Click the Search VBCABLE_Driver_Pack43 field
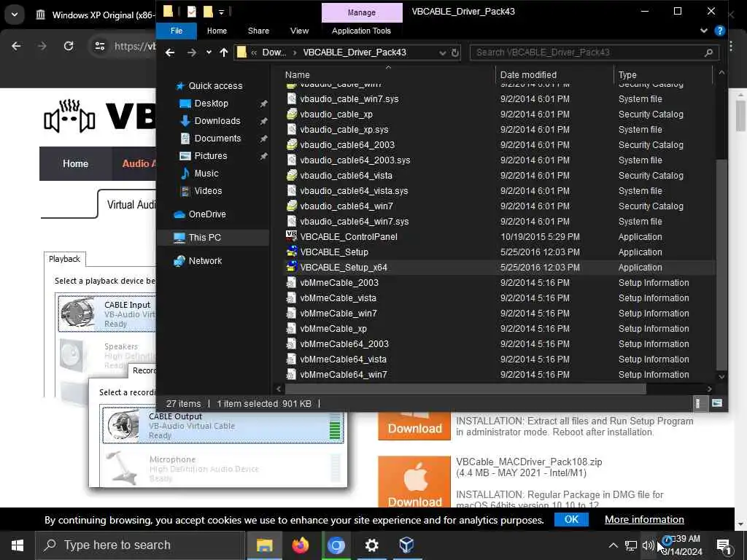This screenshot has height=560, width=747. (x=594, y=52)
